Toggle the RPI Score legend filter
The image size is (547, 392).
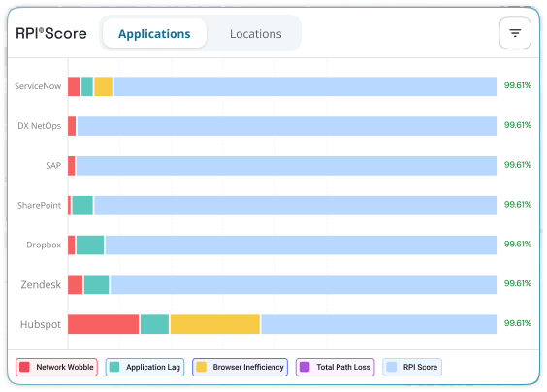pos(412,367)
